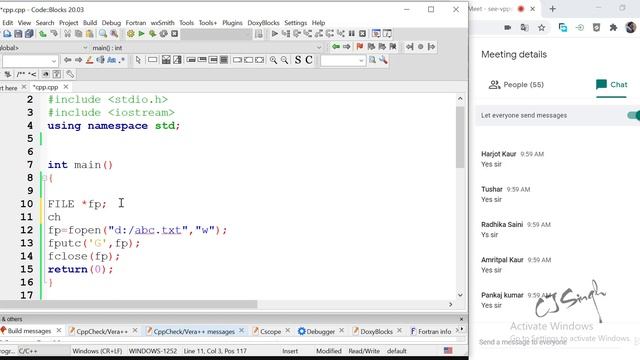This screenshot has height=360, width=640.
Task: Click the S source toggle icon
Action: click(x=298, y=60)
